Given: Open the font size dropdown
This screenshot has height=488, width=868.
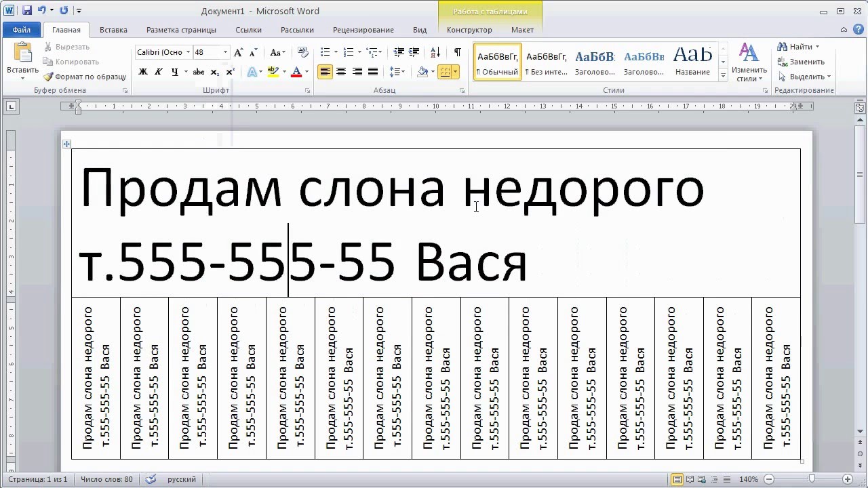Looking at the screenshot, I should (225, 52).
